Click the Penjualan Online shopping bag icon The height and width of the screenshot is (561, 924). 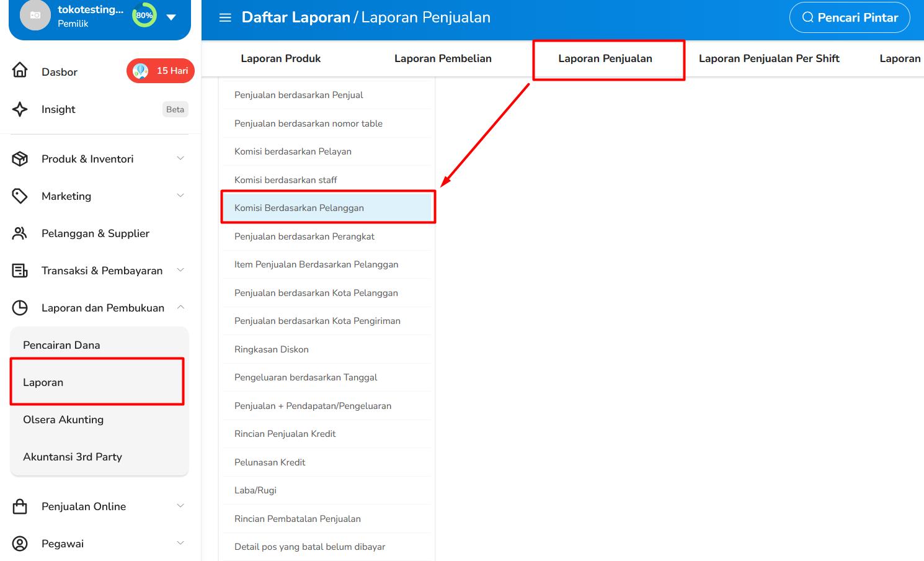(20, 506)
